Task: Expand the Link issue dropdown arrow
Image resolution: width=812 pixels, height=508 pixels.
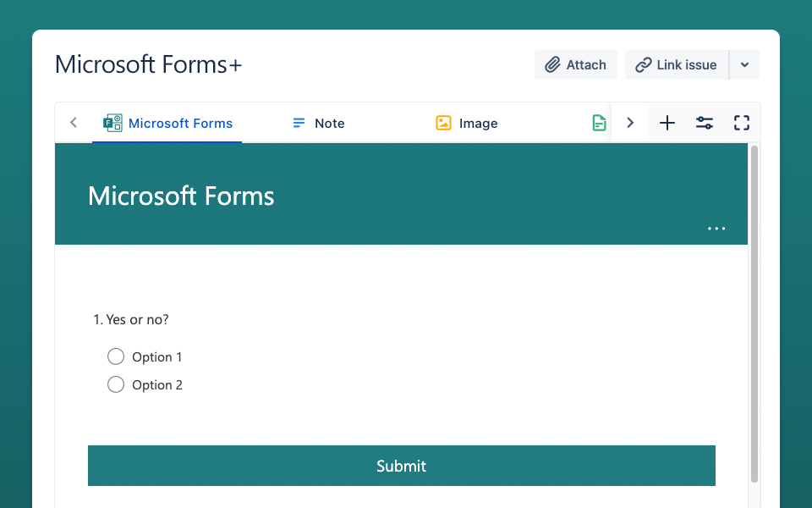Action: tap(744, 65)
